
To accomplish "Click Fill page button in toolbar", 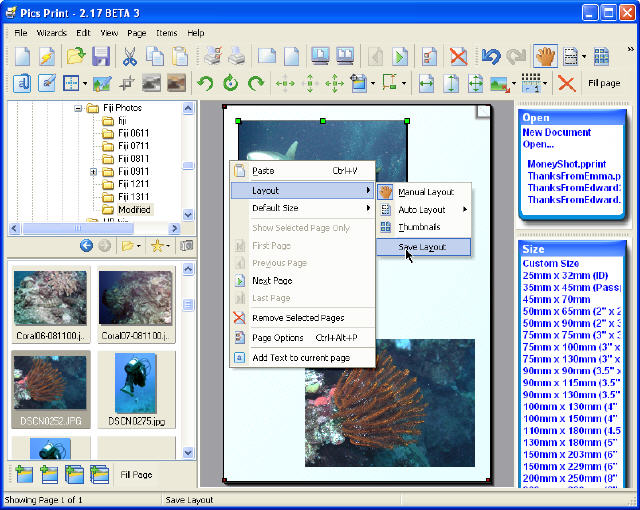I will 604,84.
